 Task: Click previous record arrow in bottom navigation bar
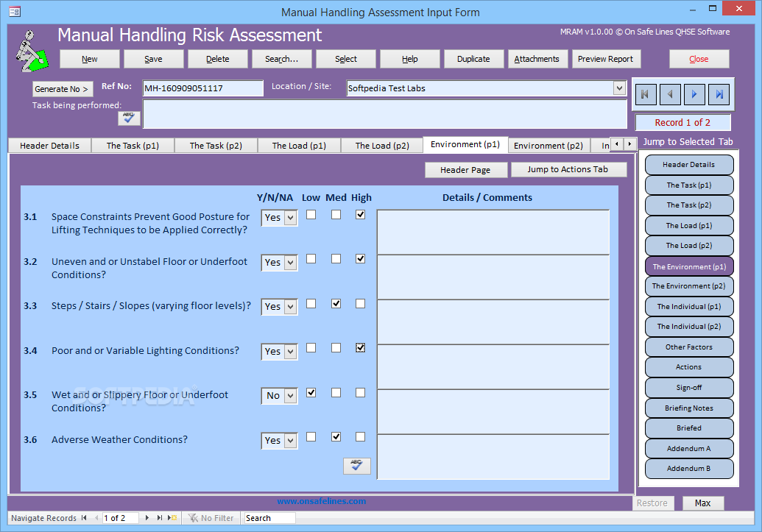point(96,518)
